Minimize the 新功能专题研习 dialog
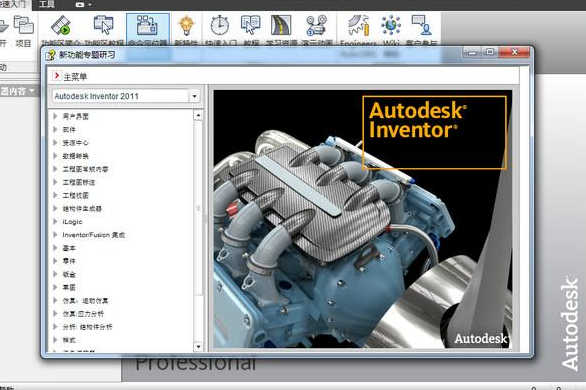This screenshot has height=390, width=586. 472,52
